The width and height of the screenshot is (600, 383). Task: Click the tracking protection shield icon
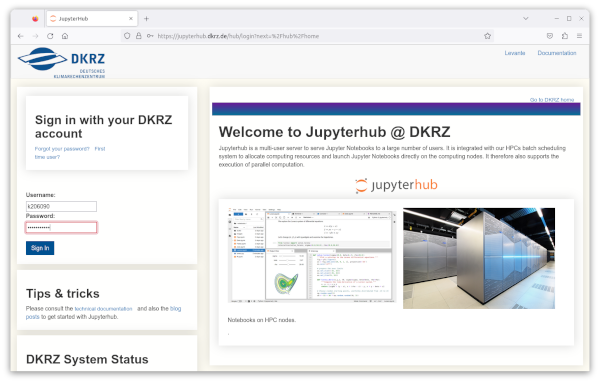coord(127,36)
